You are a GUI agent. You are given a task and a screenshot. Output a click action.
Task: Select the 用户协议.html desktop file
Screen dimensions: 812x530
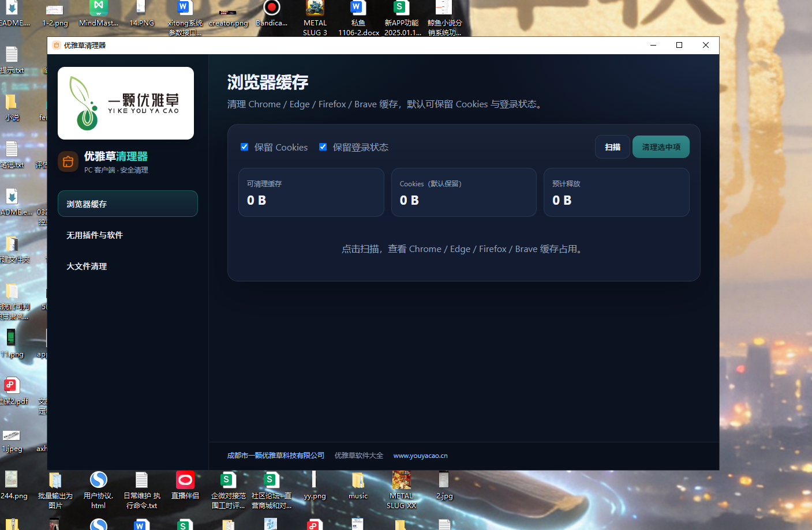(x=99, y=490)
